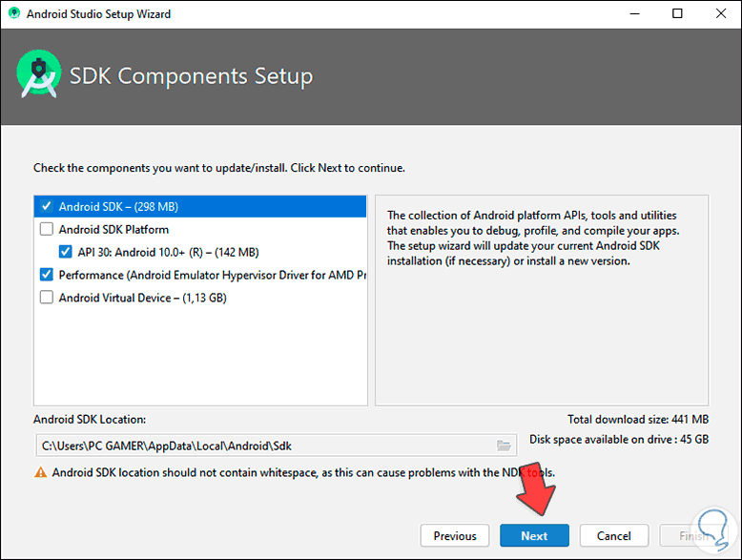
Task: Cancel the SDK setup wizard
Action: coord(614,535)
